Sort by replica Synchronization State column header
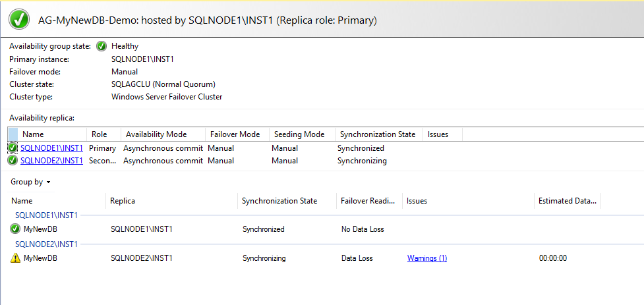 pos(376,134)
